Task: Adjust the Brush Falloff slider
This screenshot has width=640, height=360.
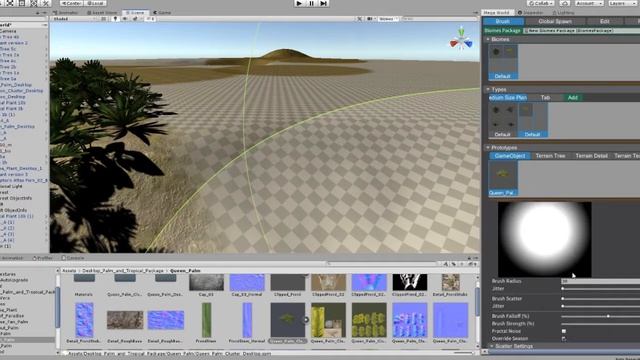Action: 600,316
